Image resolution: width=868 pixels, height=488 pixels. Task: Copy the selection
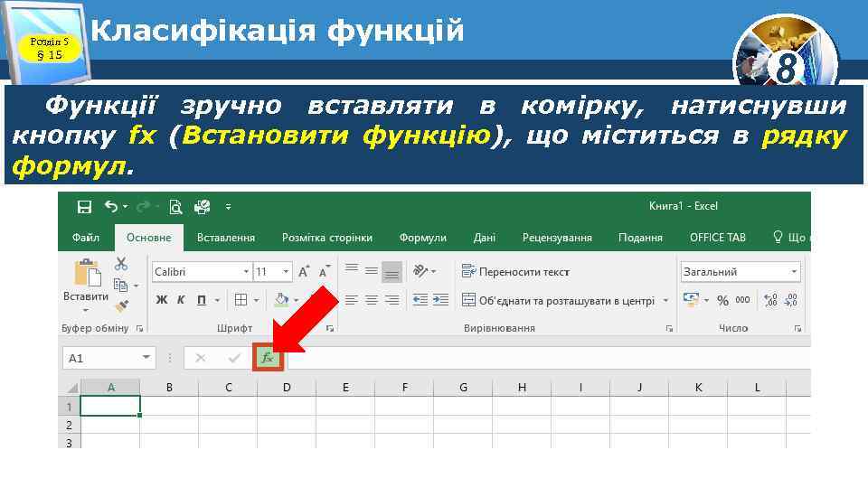click(120, 285)
